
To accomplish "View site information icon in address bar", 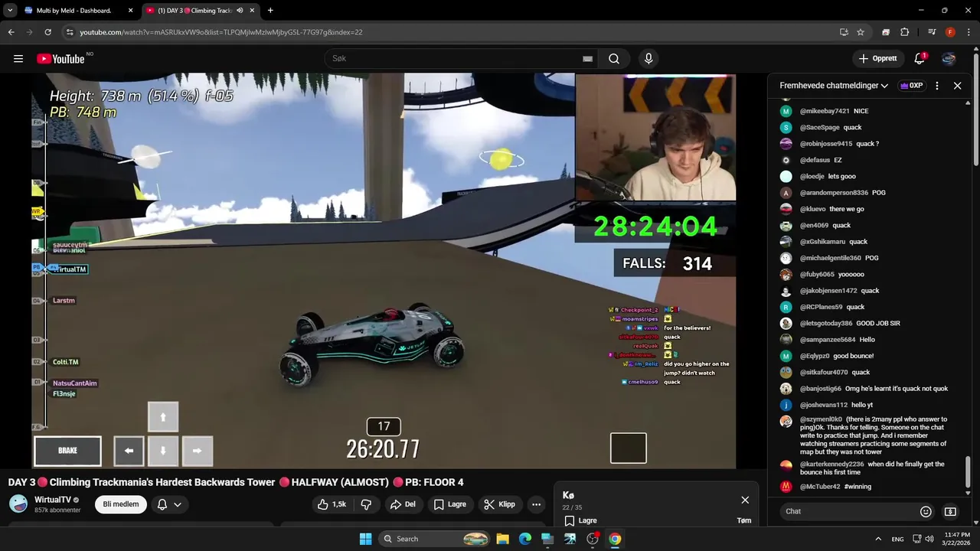I will 70,32.
